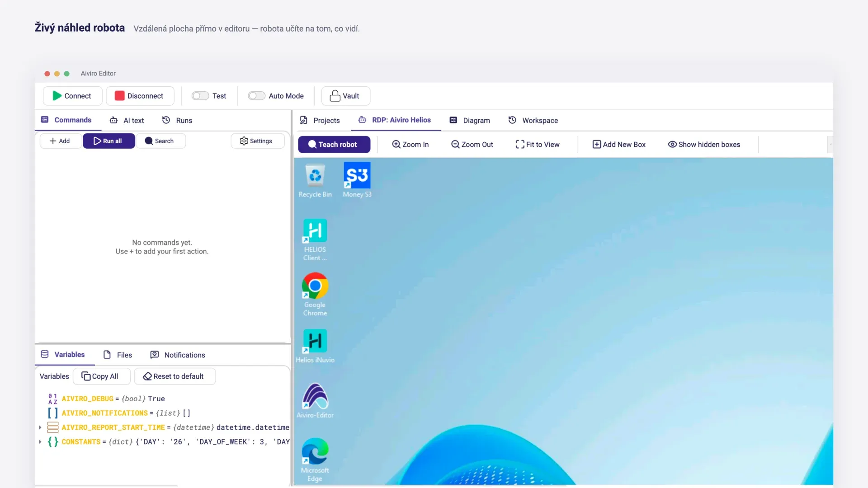Open command Search

click(x=160, y=141)
